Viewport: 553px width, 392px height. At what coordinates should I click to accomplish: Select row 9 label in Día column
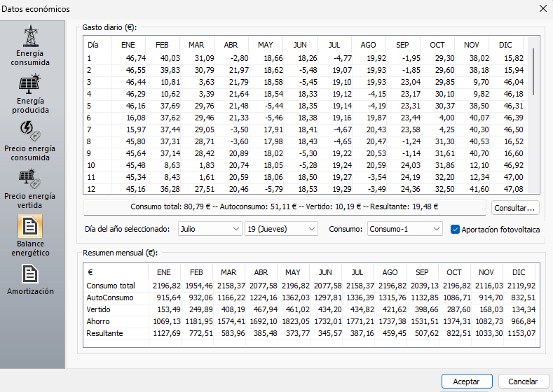pos(89,153)
